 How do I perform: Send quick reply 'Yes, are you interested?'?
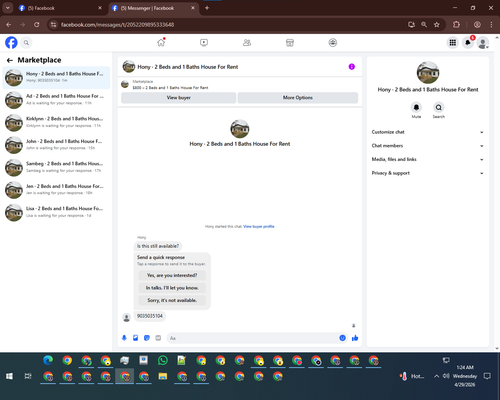pyautogui.click(x=172, y=275)
